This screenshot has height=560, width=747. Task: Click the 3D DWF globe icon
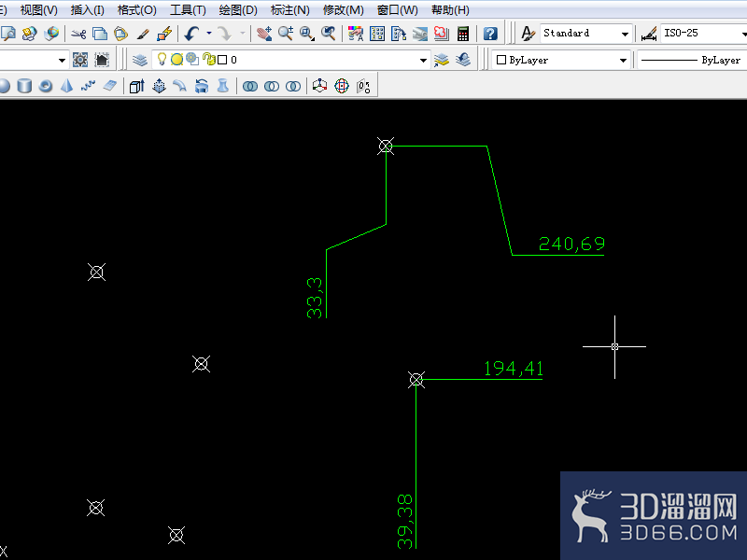pos(51,34)
